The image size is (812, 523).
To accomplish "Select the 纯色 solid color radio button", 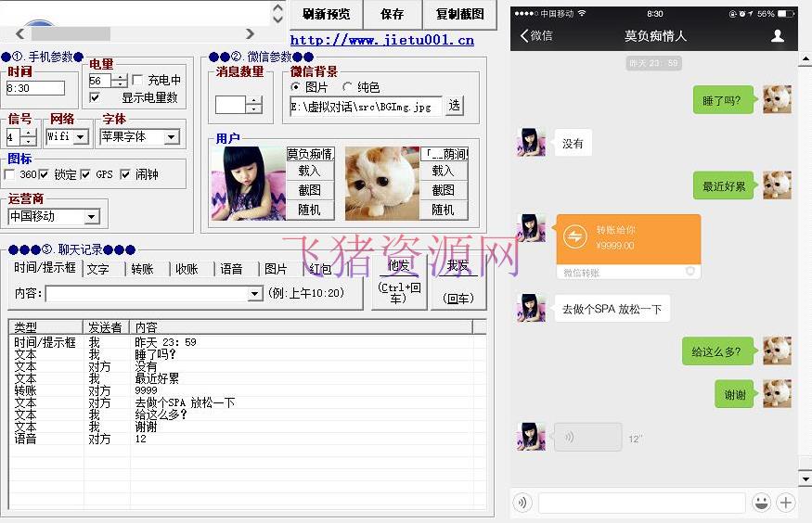I will (x=347, y=87).
